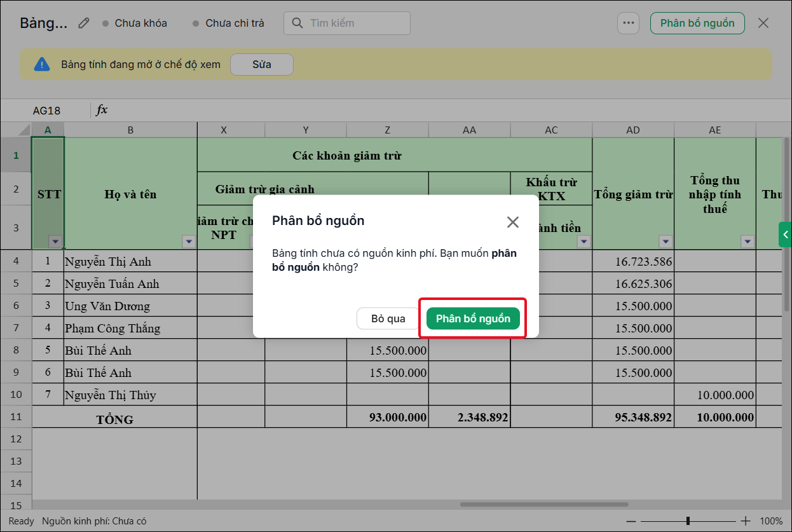This screenshot has height=532, width=792.
Task: Open the Họ và tên filter dropdown
Action: coord(188,242)
